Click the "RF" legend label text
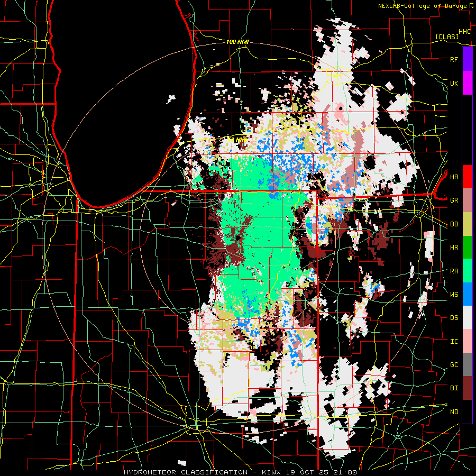Screen dimensions: 476x476 click(x=454, y=59)
